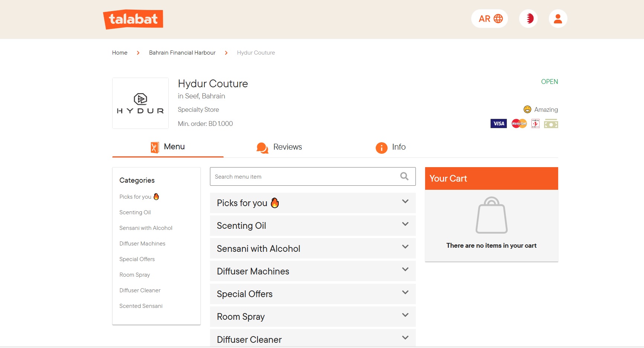Click the talabat logo
Image resolution: width=644 pixels, height=348 pixels.
(133, 19)
